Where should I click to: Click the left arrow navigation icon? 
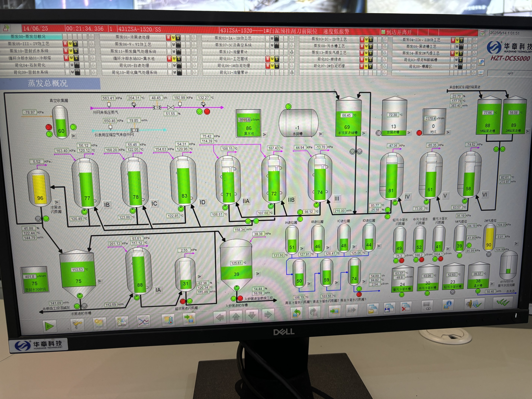tap(220, 318)
